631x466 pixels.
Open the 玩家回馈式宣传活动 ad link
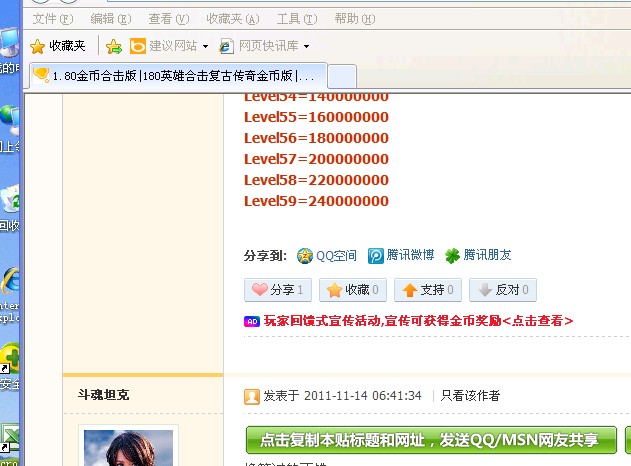tap(418, 321)
